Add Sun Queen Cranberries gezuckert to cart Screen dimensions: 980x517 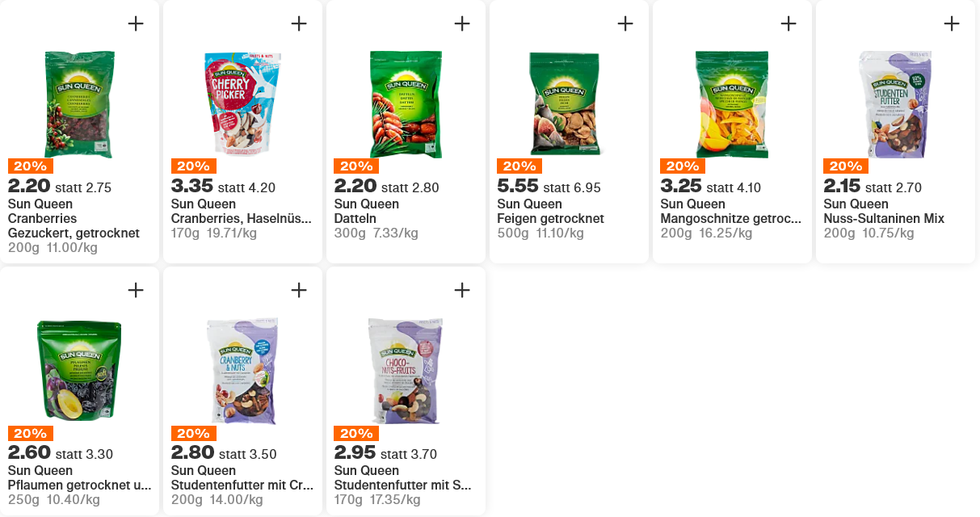136,23
